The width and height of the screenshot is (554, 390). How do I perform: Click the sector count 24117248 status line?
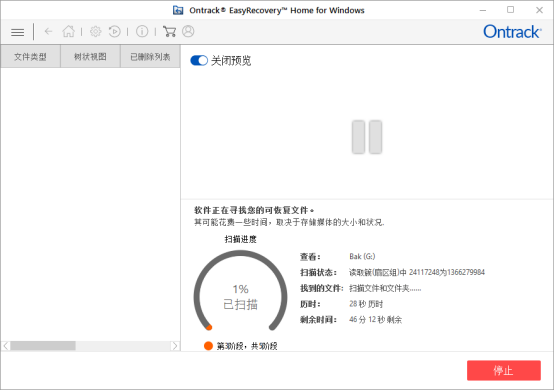(x=417, y=272)
